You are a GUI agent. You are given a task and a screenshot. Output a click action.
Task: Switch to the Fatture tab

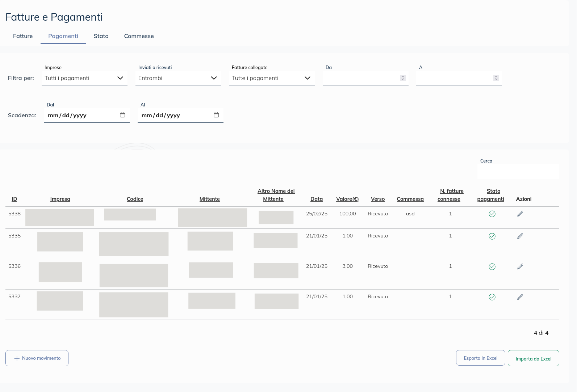pos(23,36)
